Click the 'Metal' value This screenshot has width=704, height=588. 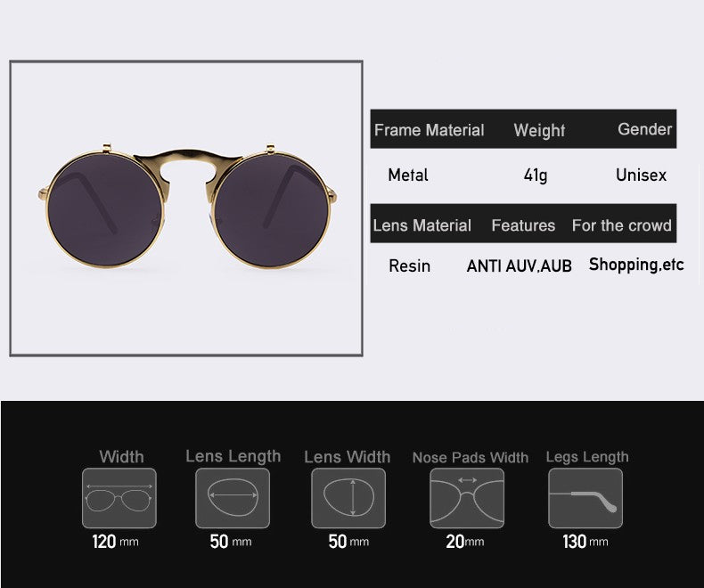tap(408, 175)
